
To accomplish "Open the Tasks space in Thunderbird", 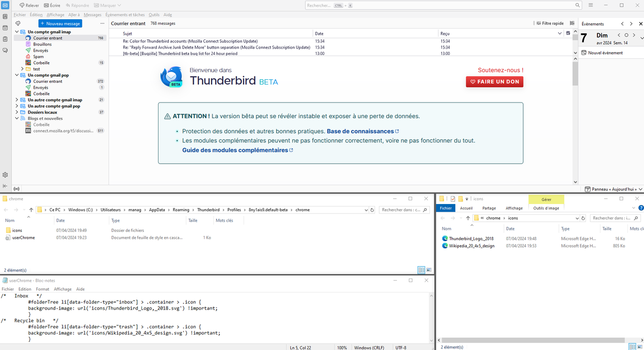I will [5, 39].
